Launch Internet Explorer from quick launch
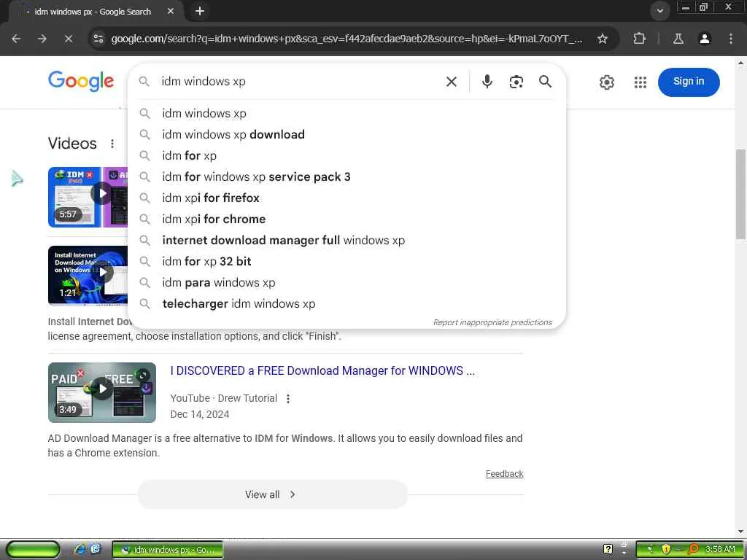The height and width of the screenshot is (560, 747). coord(80,550)
